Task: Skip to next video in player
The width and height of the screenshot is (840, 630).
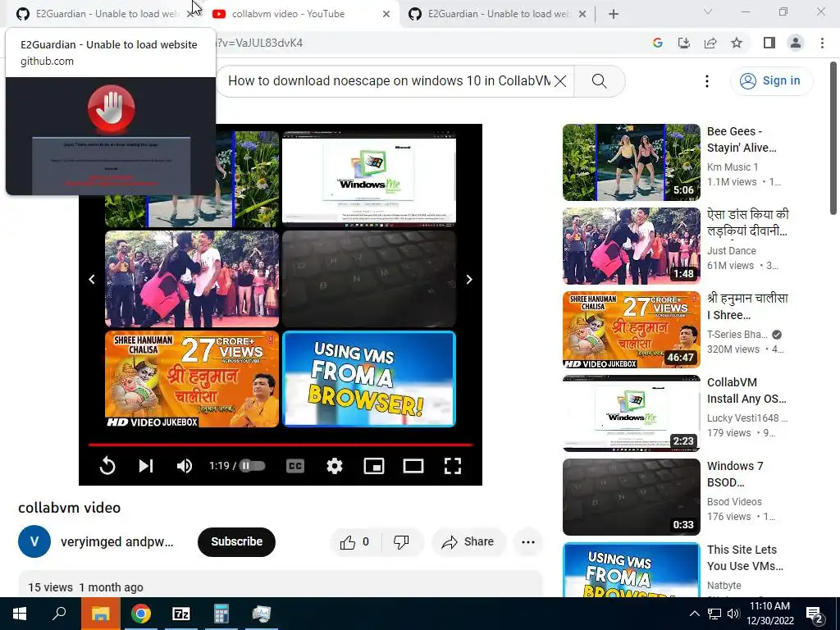Action: click(x=146, y=466)
